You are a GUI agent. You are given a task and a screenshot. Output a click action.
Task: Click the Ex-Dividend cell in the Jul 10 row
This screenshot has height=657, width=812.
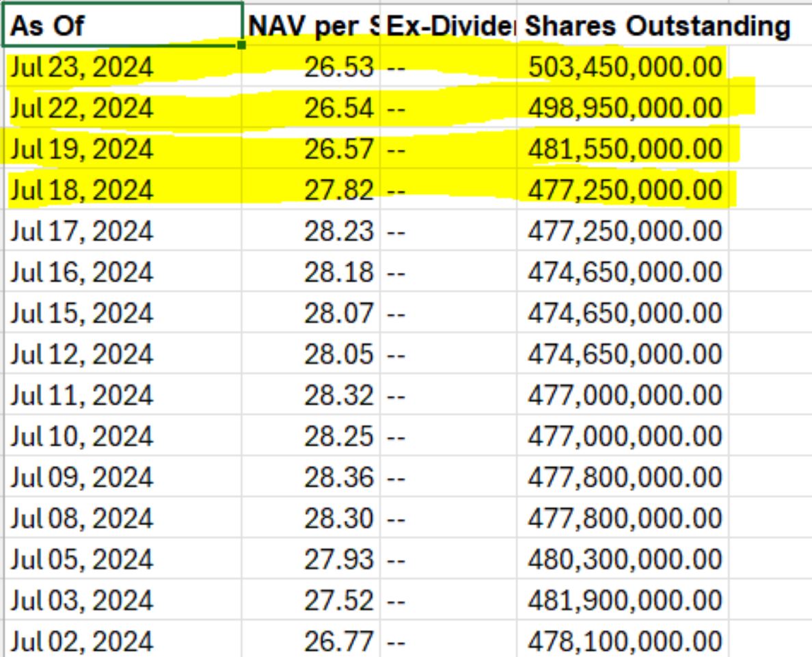coord(448,436)
